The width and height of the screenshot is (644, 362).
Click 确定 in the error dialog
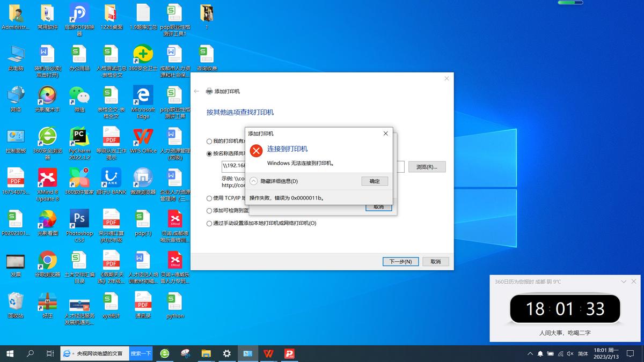(375, 181)
